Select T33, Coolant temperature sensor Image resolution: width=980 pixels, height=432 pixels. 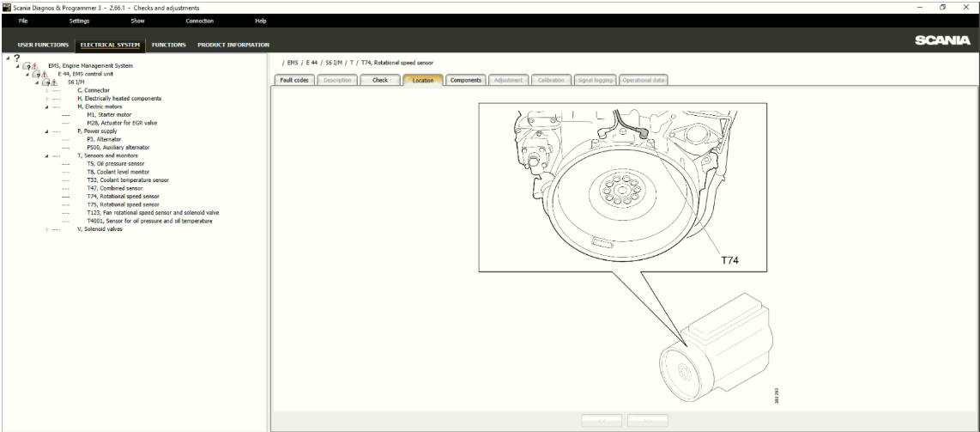(128, 180)
